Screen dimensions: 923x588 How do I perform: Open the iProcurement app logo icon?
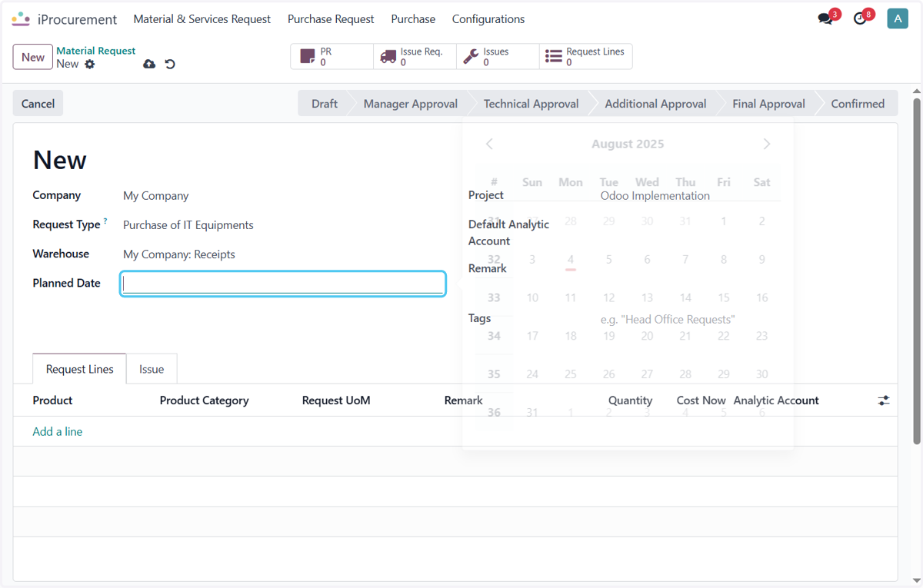21,19
